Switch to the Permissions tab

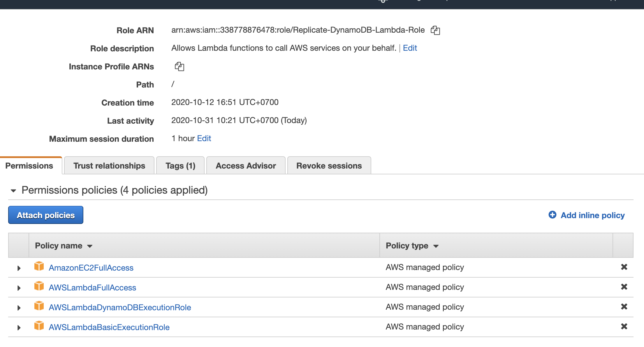[29, 166]
